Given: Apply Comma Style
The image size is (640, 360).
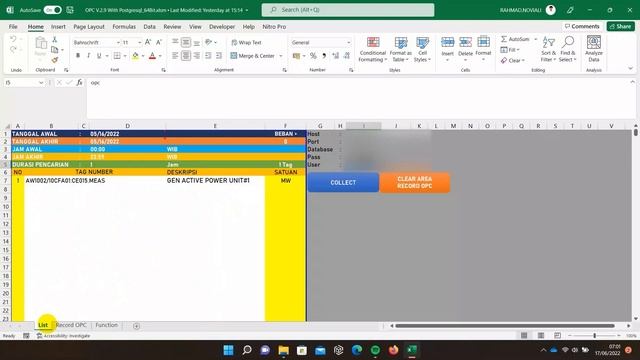Looking at the screenshot, I should 324,56.
